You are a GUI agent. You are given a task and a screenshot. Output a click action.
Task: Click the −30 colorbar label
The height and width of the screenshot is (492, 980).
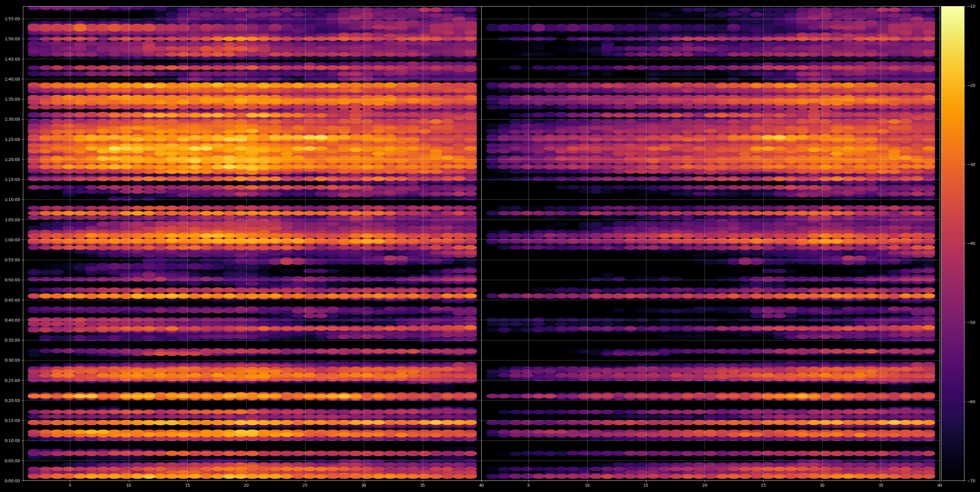(x=971, y=165)
